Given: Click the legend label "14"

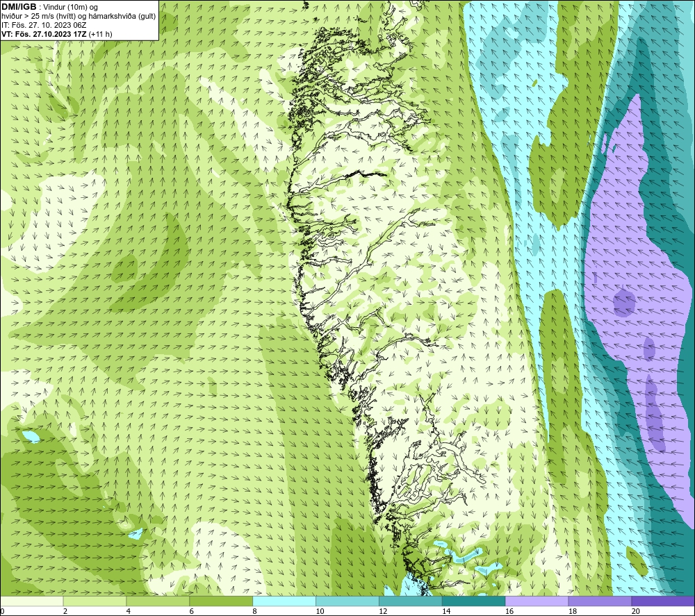Looking at the screenshot, I should [446, 612].
